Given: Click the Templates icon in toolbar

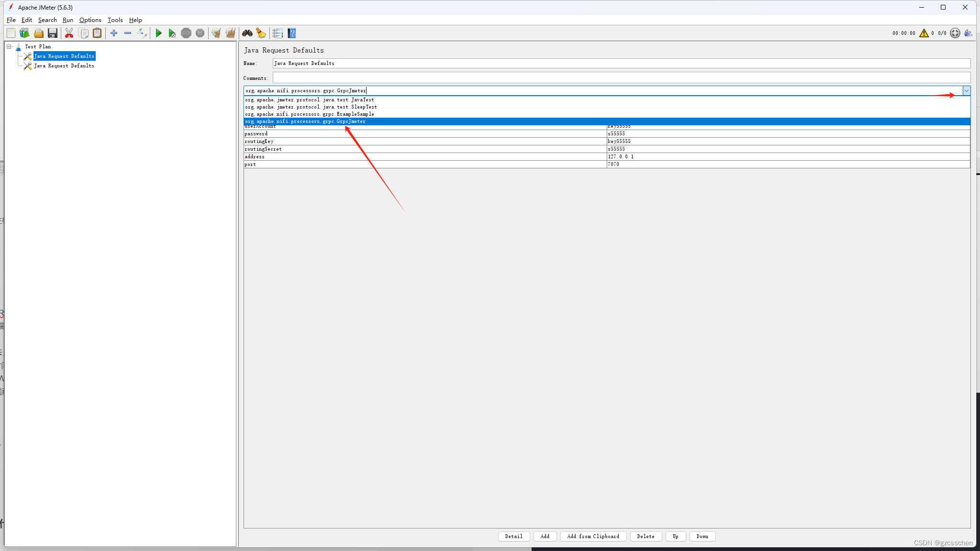Looking at the screenshot, I should tap(24, 33).
